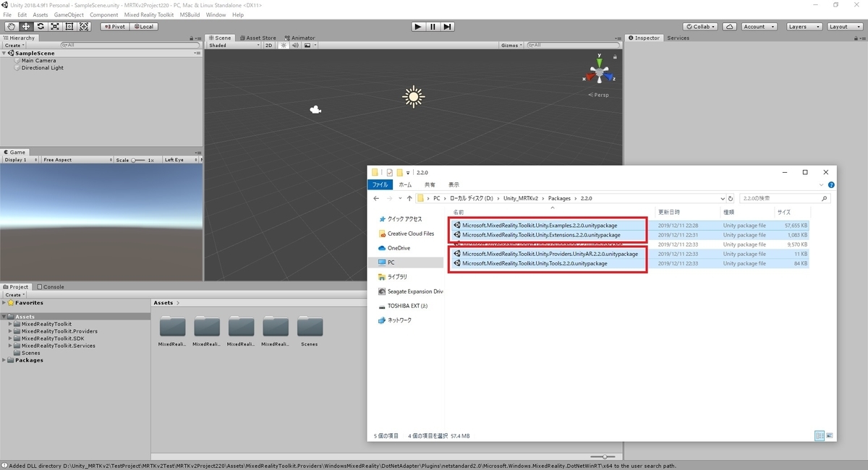Open the Layers dropdown

(804, 26)
